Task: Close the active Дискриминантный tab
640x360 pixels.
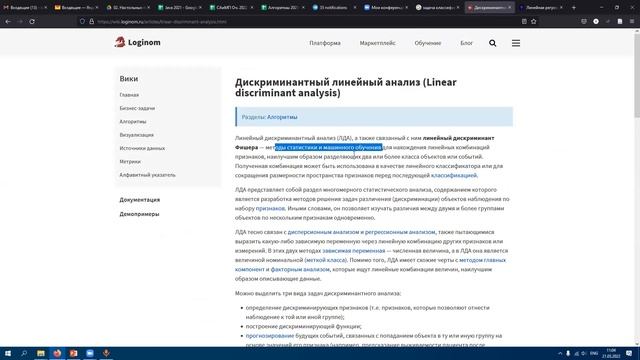Action: coord(509,7)
